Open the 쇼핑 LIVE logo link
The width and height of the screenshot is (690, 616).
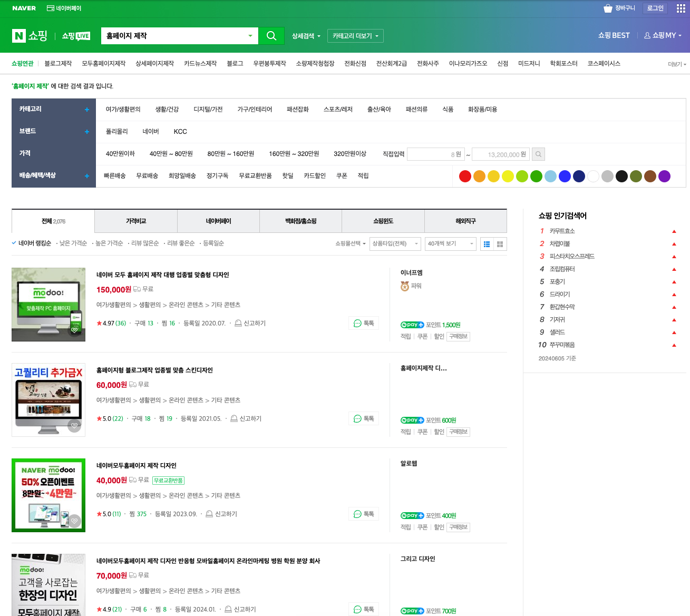(76, 36)
